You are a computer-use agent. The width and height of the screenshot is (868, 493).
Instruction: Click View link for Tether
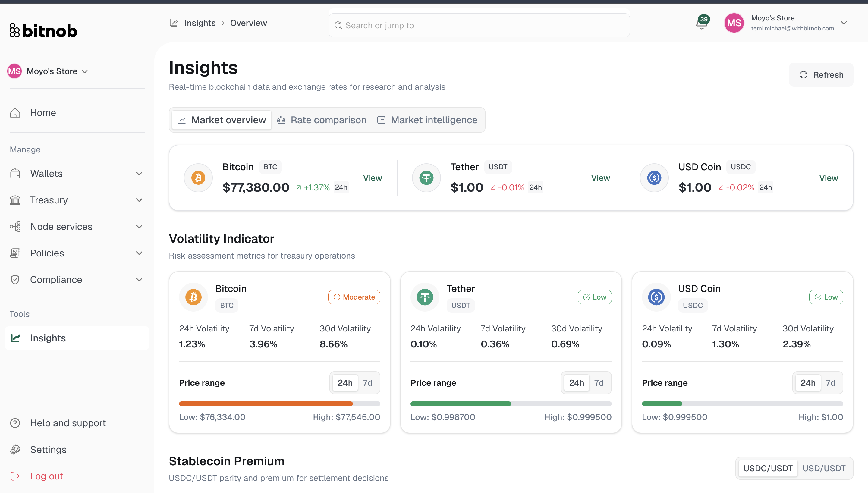(600, 178)
